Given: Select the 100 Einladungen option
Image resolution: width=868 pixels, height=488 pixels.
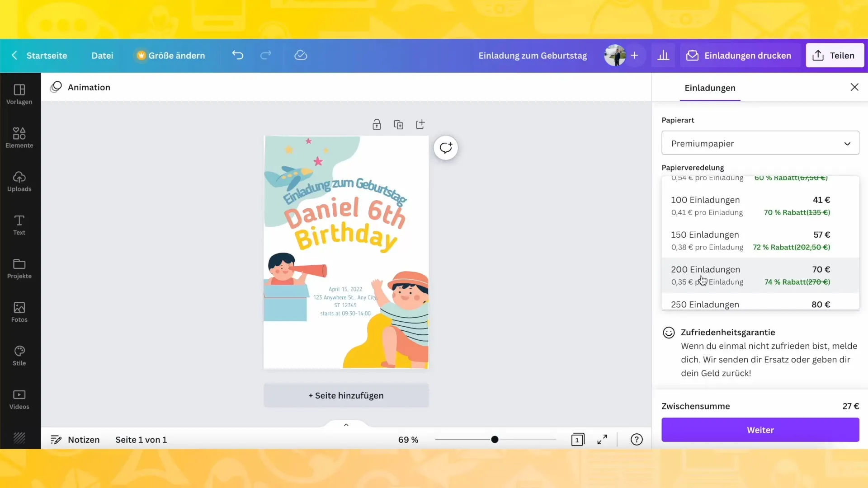Looking at the screenshot, I should click(x=760, y=206).
